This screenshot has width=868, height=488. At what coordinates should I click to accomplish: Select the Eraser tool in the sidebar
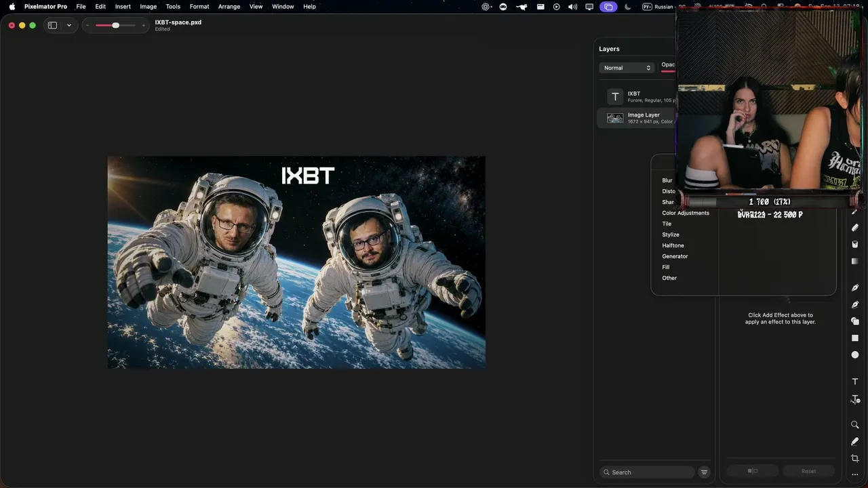click(x=854, y=228)
